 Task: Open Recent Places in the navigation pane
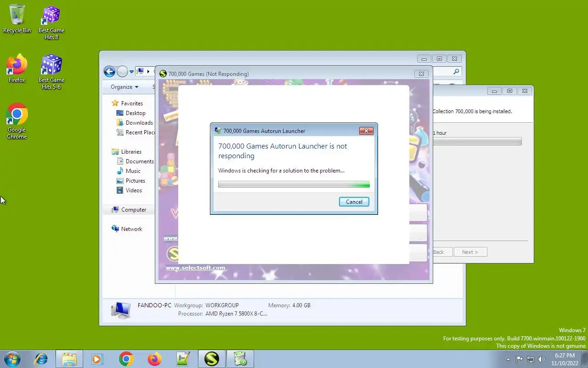pyautogui.click(x=136, y=132)
